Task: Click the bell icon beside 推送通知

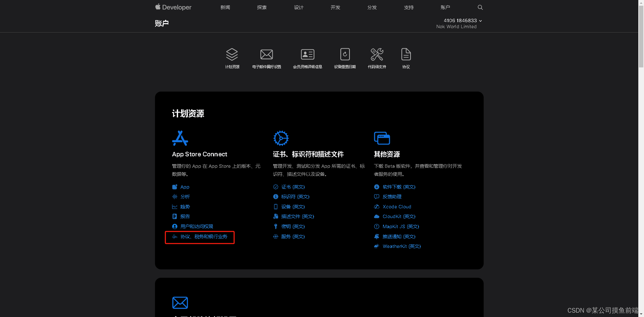Action: pyautogui.click(x=377, y=236)
